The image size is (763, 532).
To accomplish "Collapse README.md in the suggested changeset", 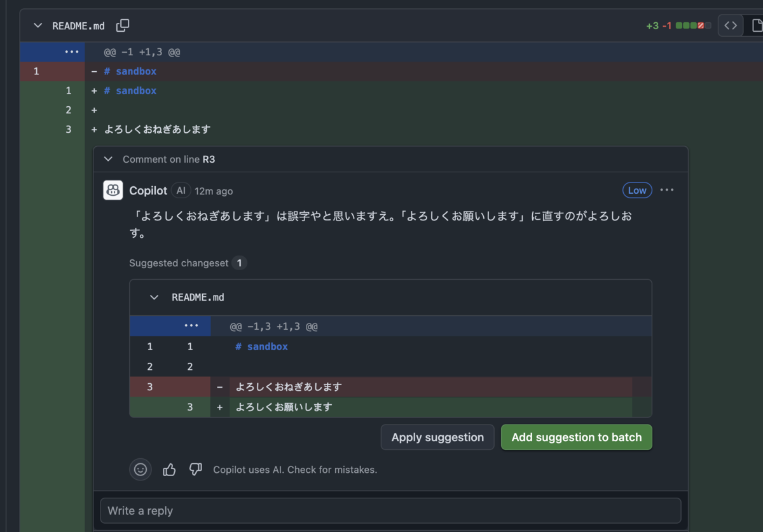I will (154, 297).
